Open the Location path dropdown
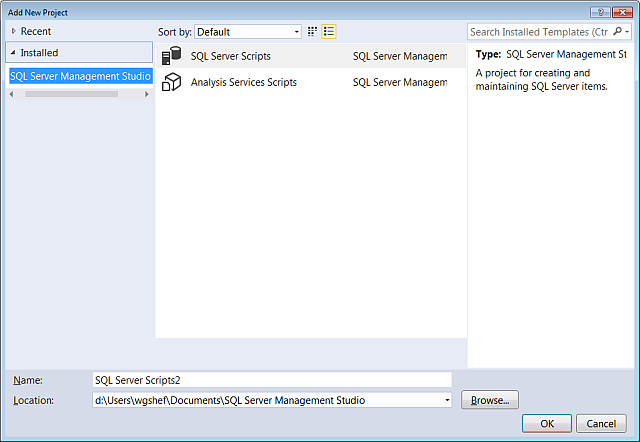The width and height of the screenshot is (640, 442). point(446,401)
